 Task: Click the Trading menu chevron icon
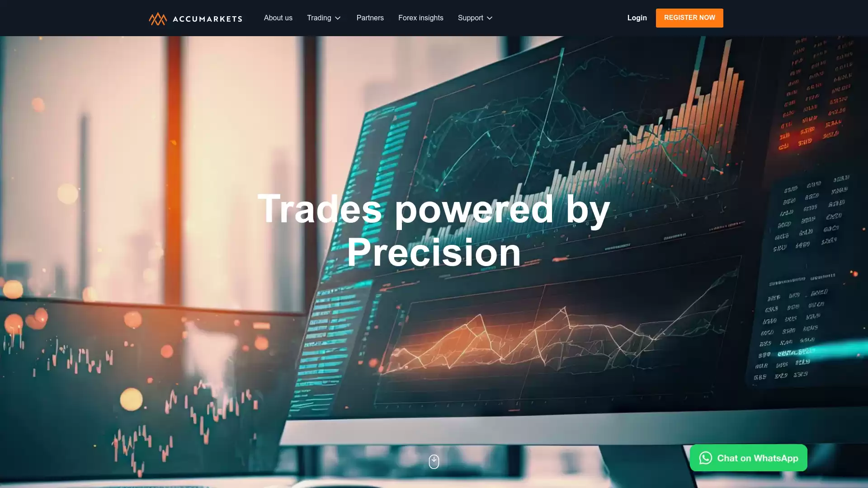coord(338,18)
